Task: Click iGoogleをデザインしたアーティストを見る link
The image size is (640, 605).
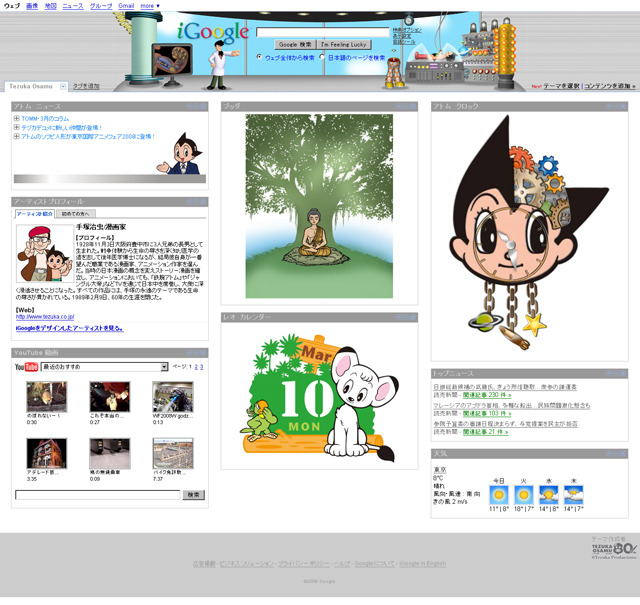Action: (x=69, y=328)
